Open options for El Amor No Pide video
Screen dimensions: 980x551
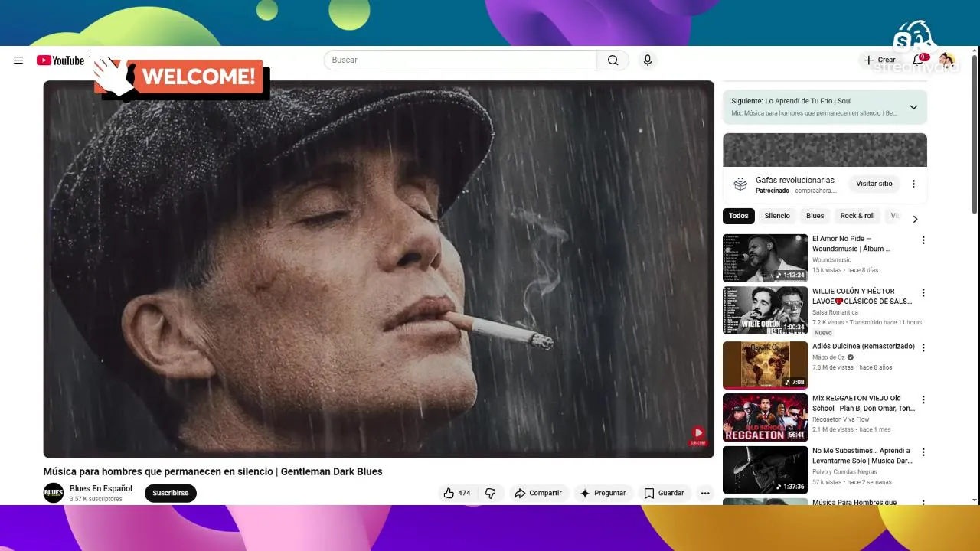923,240
